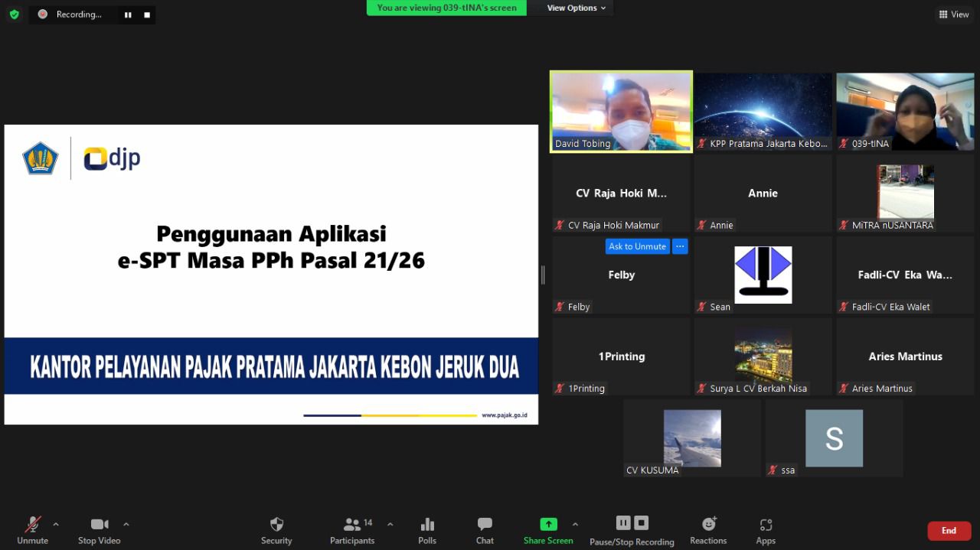Click the green Share Screen icon
Viewport: 980px width, 550px height.
[548, 525]
